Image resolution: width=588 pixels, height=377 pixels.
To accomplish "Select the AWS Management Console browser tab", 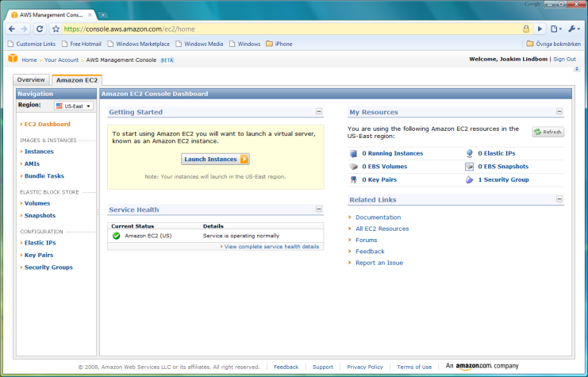I will [52, 15].
